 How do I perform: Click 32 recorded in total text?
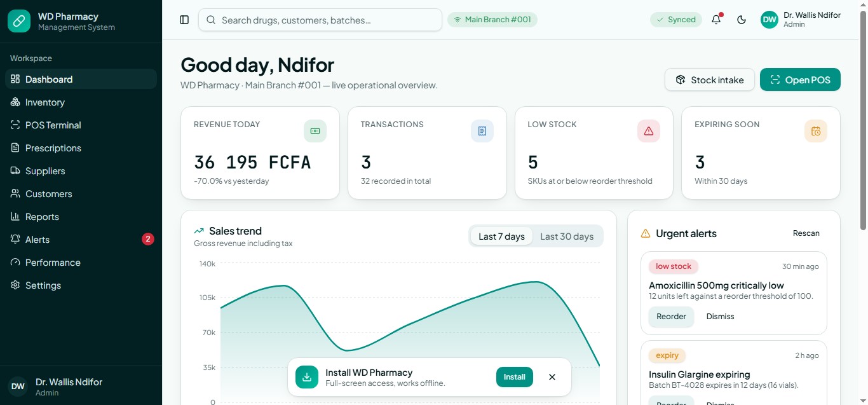coord(396,181)
